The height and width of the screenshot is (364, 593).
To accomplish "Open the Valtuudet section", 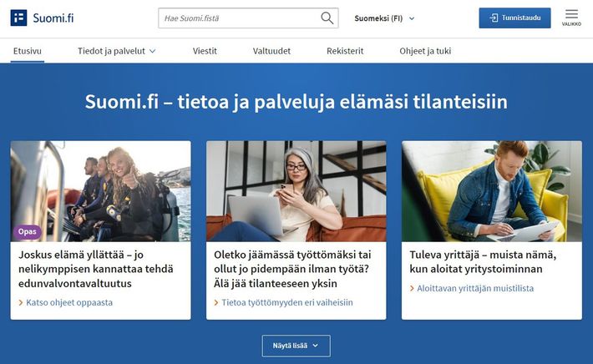I will pyautogui.click(x=271, y=51).
